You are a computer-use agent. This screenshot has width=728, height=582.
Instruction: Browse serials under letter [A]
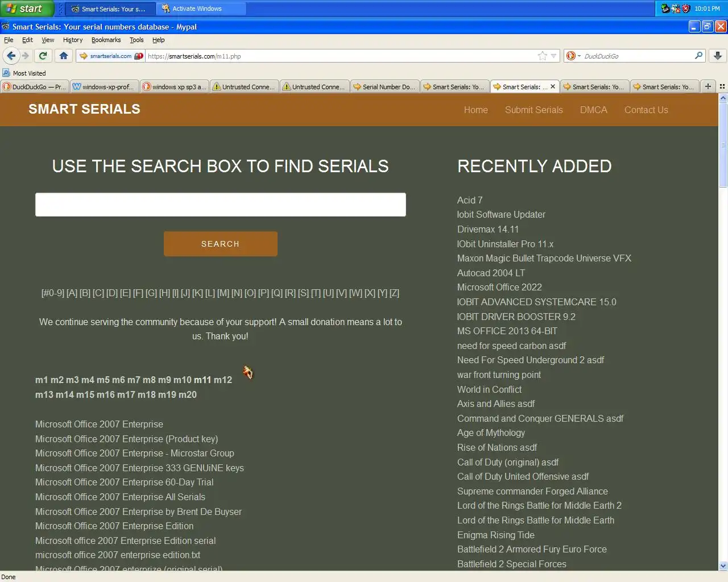pos(72,293)
